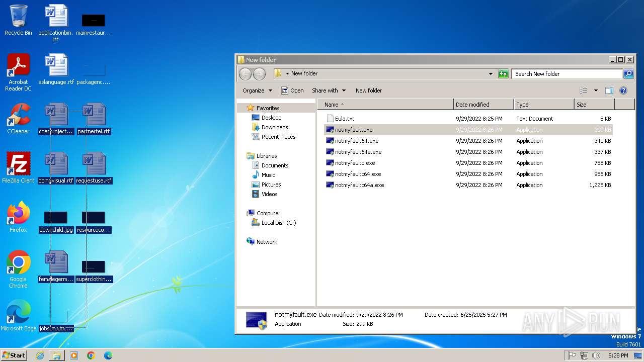The height and width of the screenshot is (362, 644).
Task: Open Videos library
Action: pos(269,194)
